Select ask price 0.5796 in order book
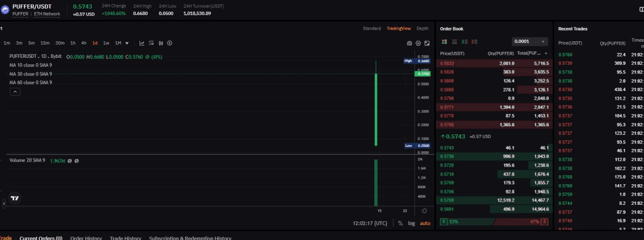Screen dimensions: 644x240 (447, 98)
